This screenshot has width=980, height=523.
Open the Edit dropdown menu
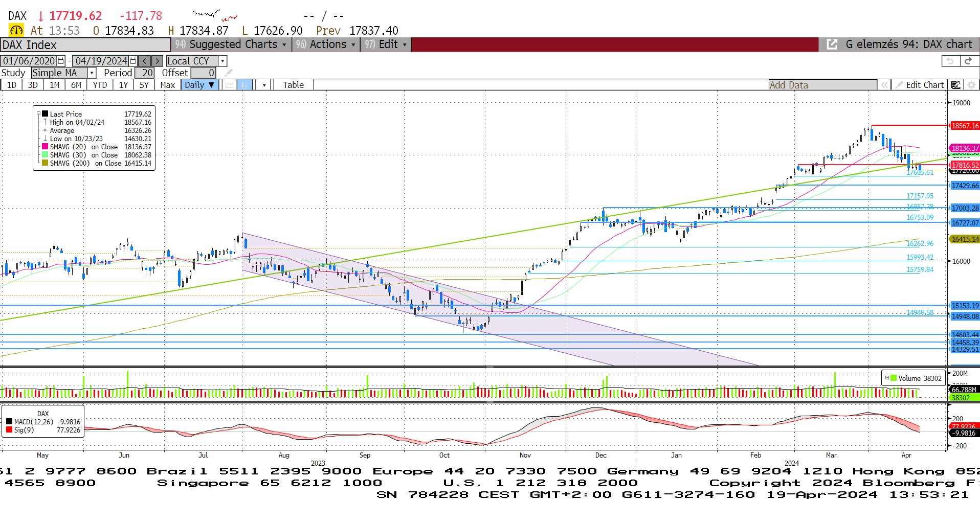point(386,44)
